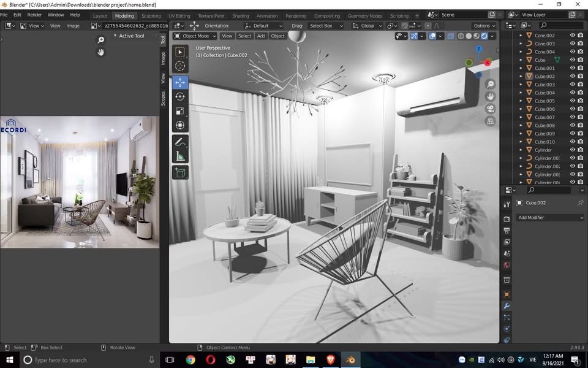The height and width of the screenshot is (368, 588).
Task: Hide Cylinder object in the outliner
Action: coord(573,150)
